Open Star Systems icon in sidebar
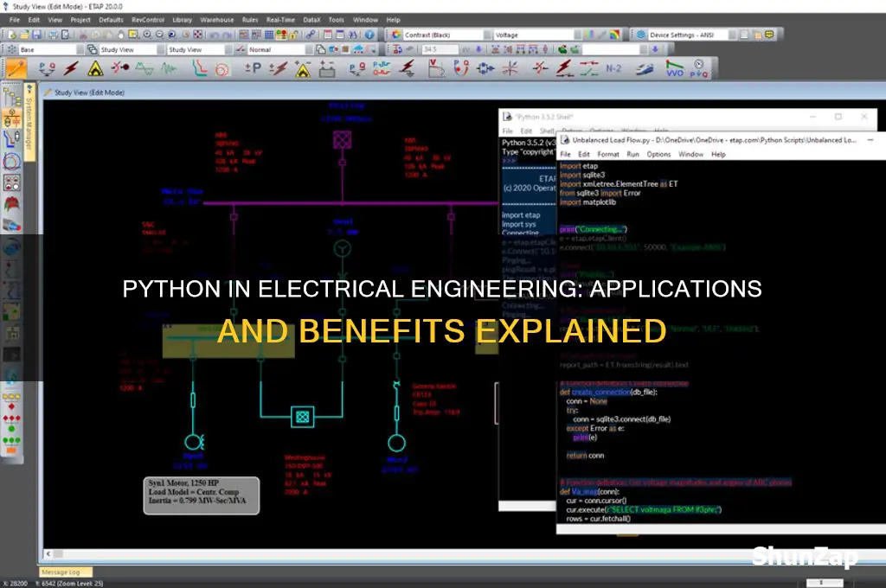This screenshot has width=886, height=588. pos(12,140)
